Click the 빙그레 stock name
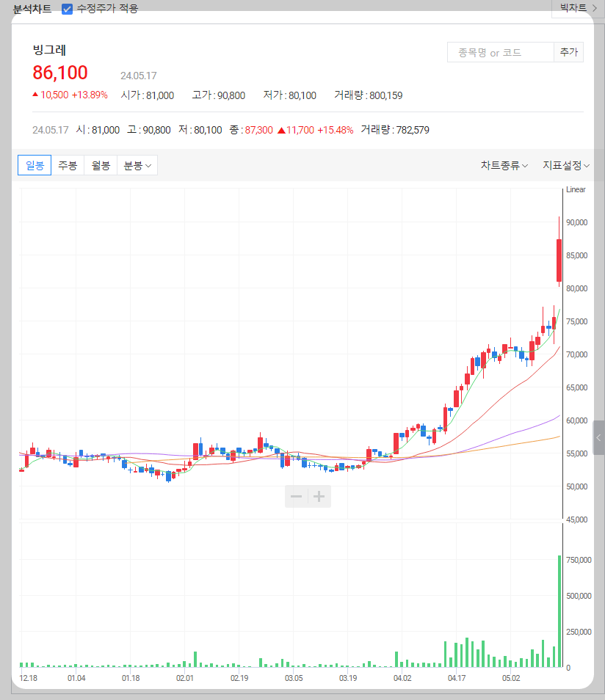 click(49, 50)
